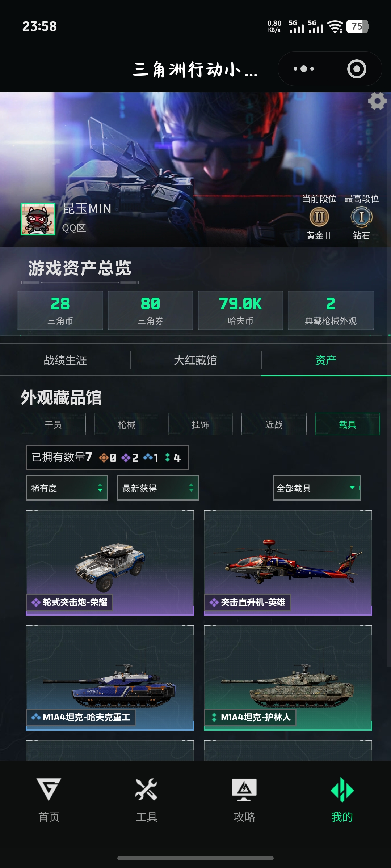Expand the 稀有度 sort dropdown

pos(67,488)
